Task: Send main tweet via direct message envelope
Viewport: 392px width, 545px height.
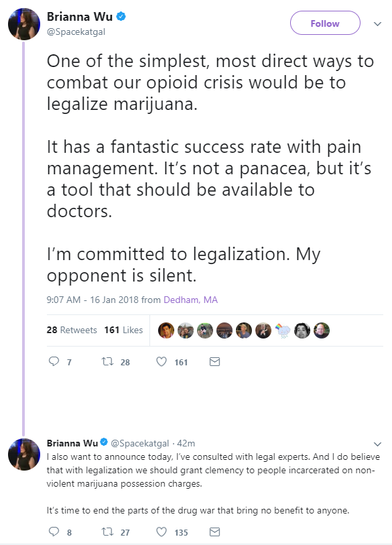Action: tap(215, 362)
